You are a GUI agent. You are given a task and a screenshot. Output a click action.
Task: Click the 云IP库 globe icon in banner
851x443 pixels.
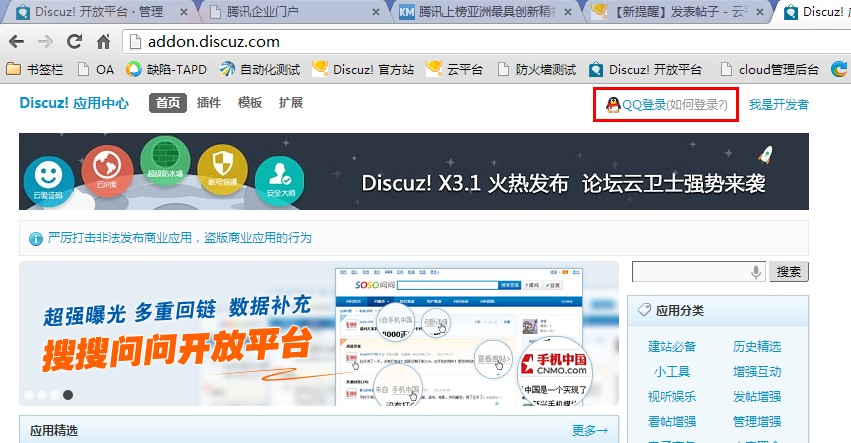(x=107, y=170)
